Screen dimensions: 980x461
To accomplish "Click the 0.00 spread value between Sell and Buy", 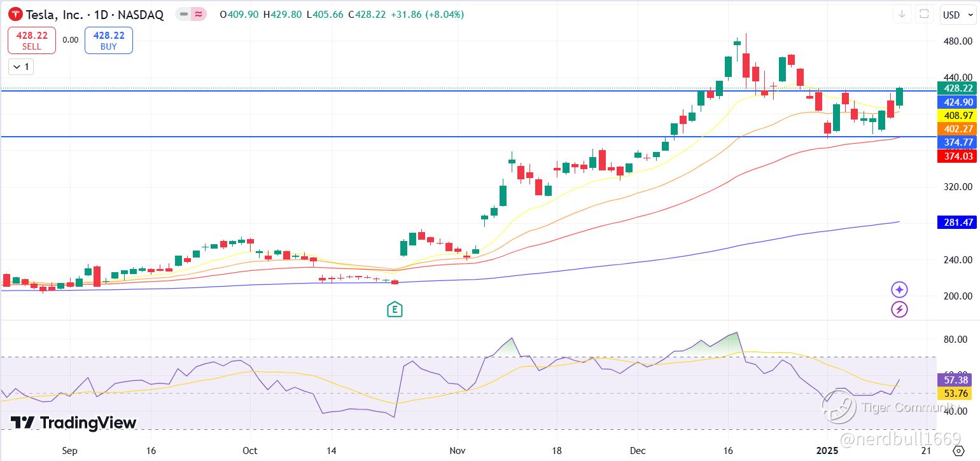I will (71, 40).
